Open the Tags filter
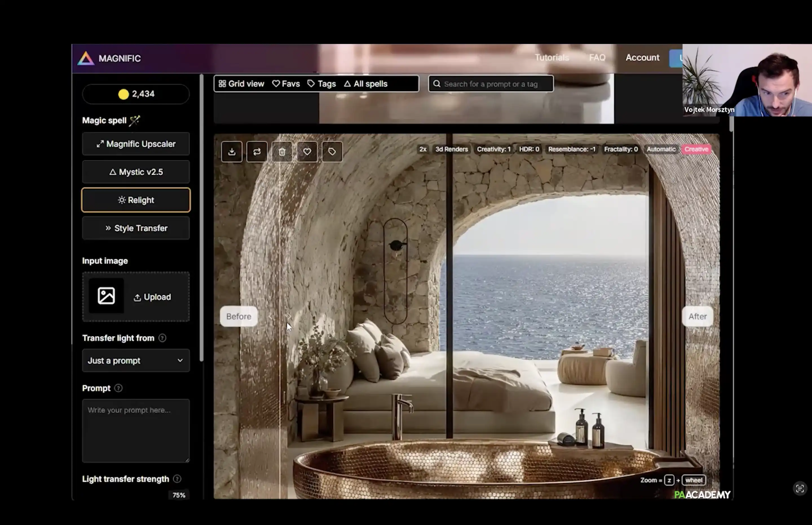This screenshot has height=525, width=812. click(322, 84)
